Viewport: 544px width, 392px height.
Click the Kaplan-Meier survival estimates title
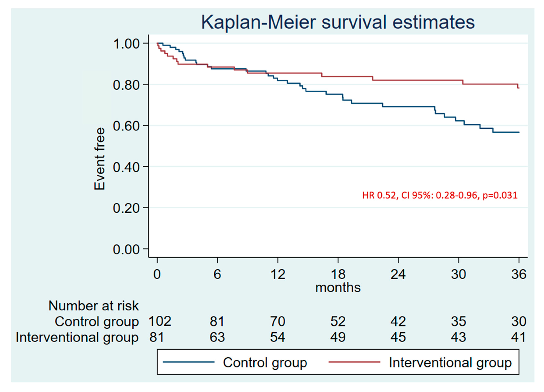pyautogui.click(x=338, y=22)
